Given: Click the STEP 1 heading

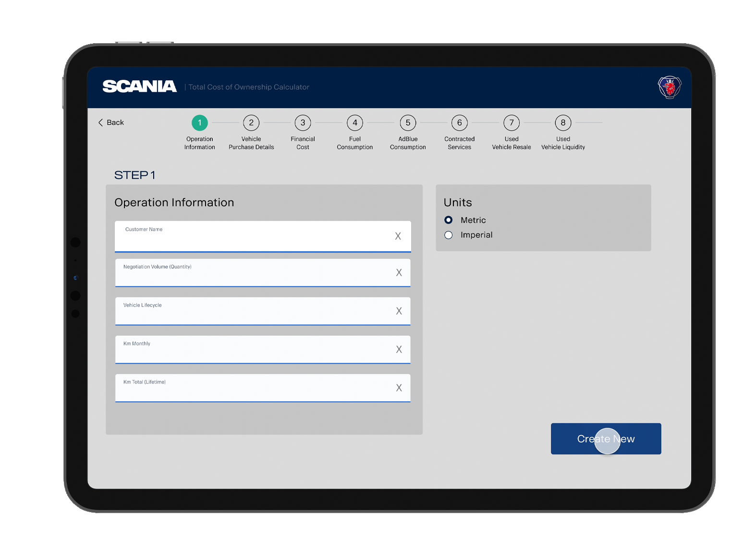Looking at the screenshot, I should pyautogui.click(x=134, y=175).
